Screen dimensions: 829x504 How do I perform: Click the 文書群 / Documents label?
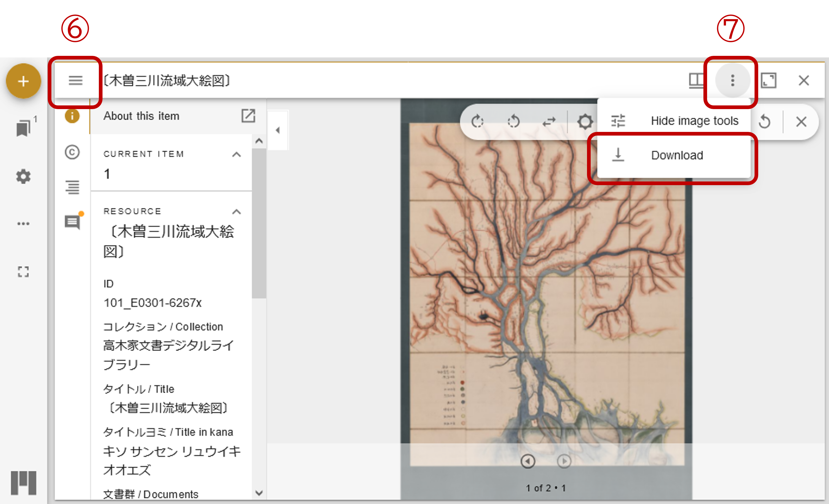pyautogui.click(x=151, y=494)
